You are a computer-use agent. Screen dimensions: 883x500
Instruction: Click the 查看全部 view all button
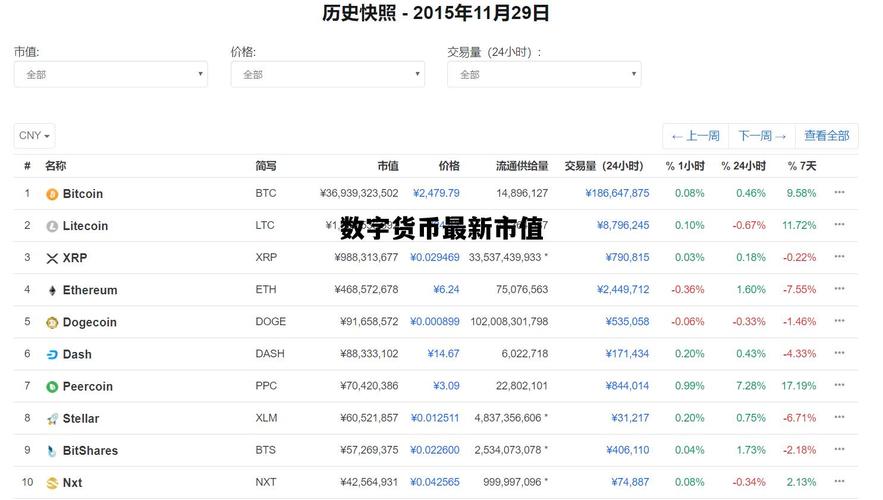[827, 136]
